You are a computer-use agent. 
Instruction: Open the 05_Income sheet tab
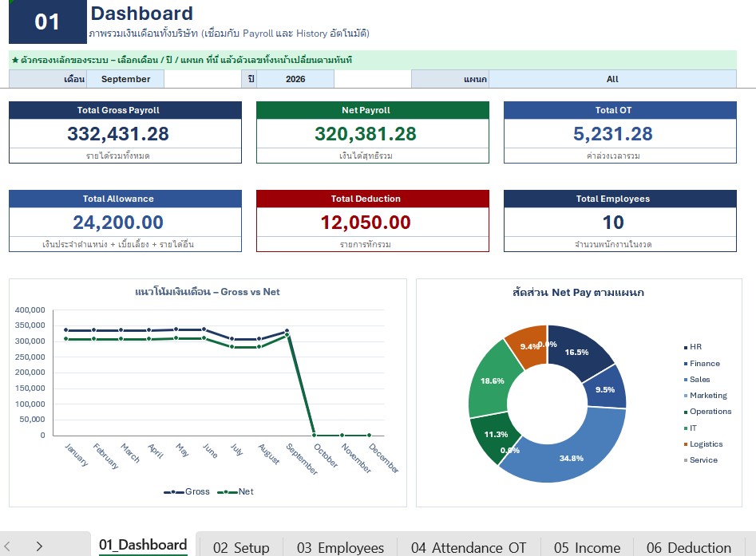coord(587,547)
